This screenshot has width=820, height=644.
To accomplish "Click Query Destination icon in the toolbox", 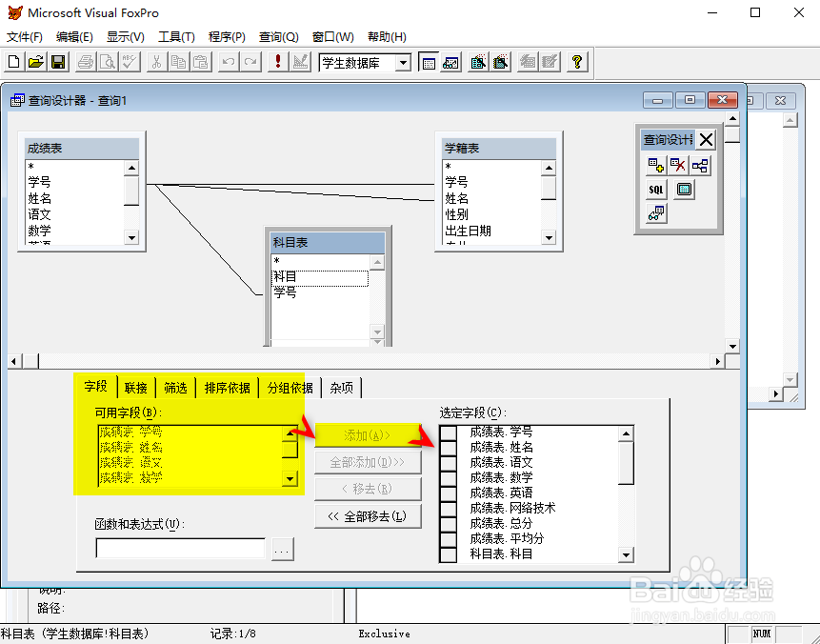I will click(x=656, y=213).
